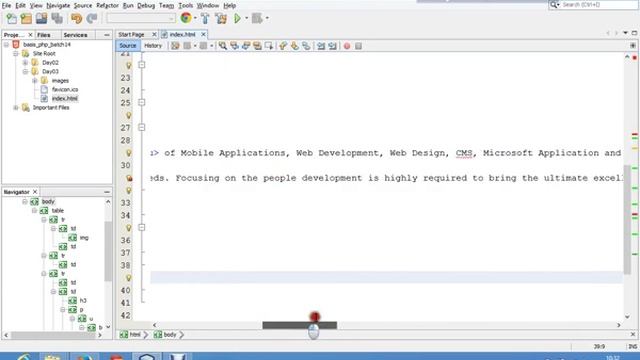Toggle Highlight Search in editor toolbar
The image size is (640, 360).
point(257,46)
